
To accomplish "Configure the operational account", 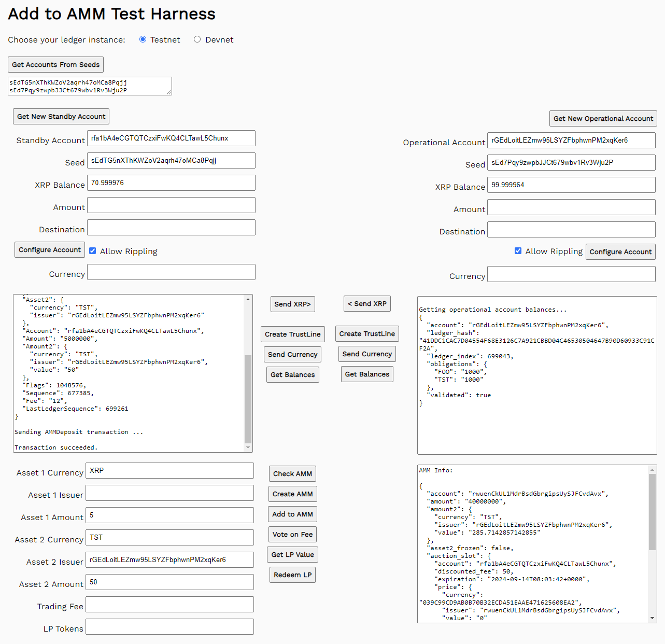I will 620,251.
